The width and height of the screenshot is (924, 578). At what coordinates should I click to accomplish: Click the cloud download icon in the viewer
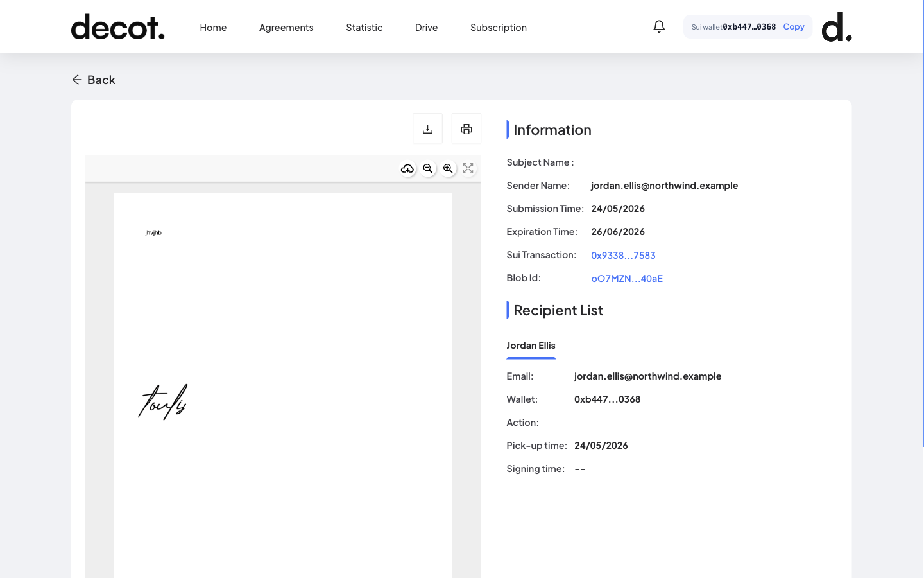407,168
